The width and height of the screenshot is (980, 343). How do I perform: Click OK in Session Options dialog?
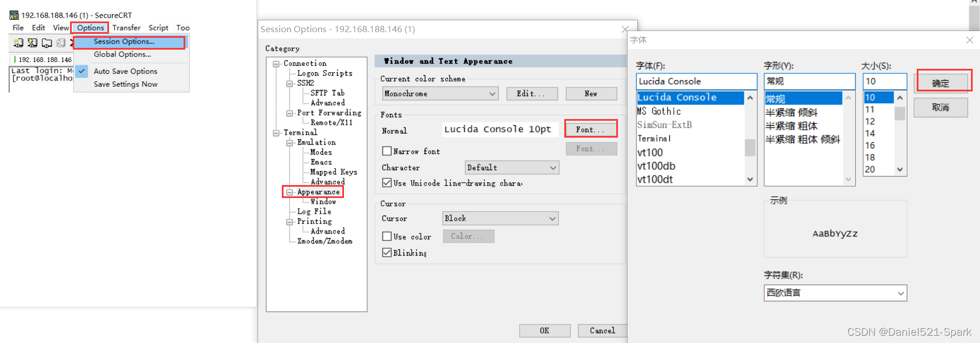point(545,331)
